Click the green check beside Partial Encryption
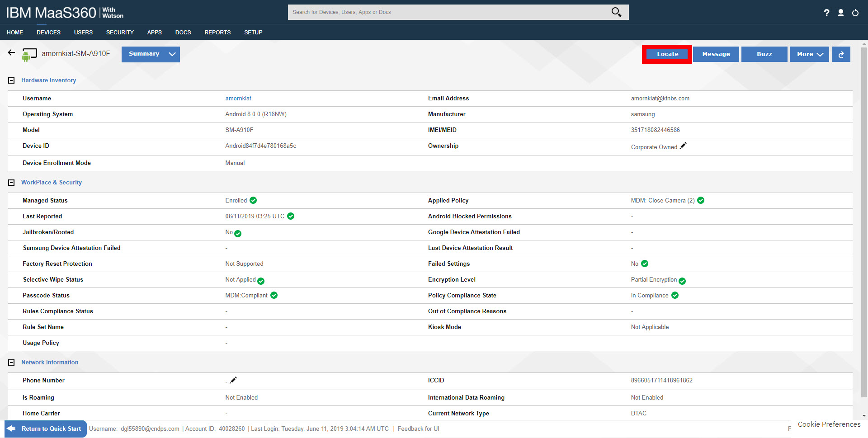Screen dimensions: 868x438 pyautogui.click(x=682, y=281)
